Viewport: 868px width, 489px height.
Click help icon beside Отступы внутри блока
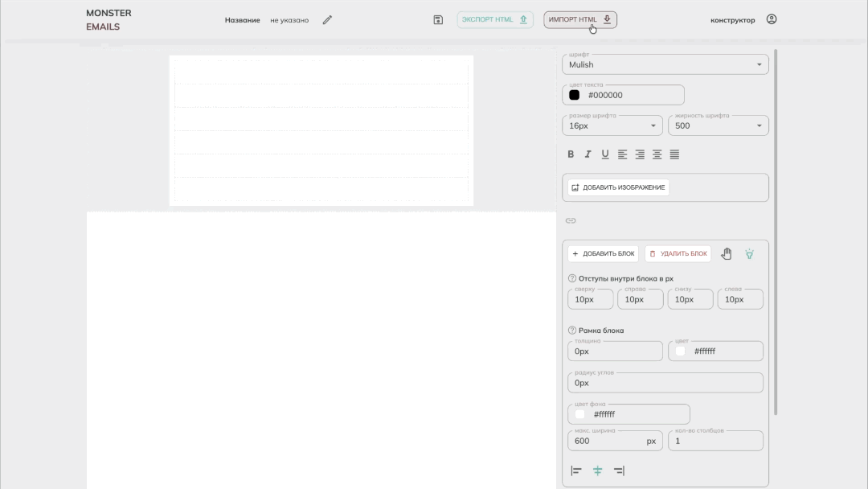pyautogui.click(x=572, y=278)
